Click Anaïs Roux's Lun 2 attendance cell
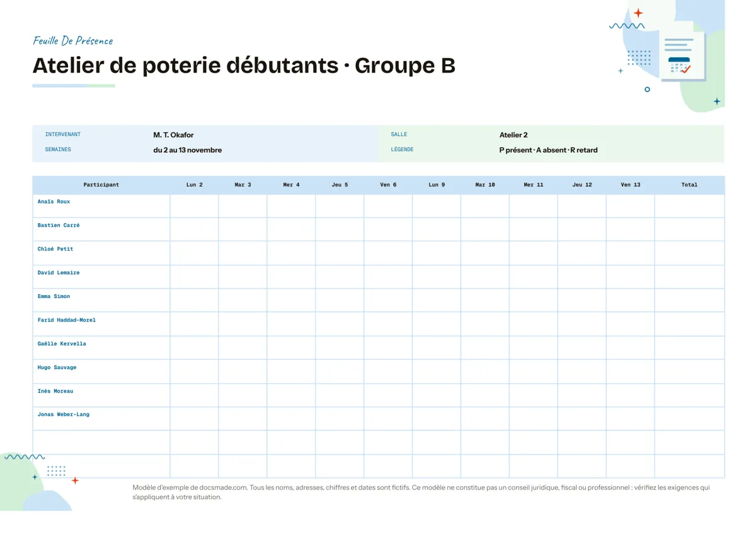 pos(195,206)
